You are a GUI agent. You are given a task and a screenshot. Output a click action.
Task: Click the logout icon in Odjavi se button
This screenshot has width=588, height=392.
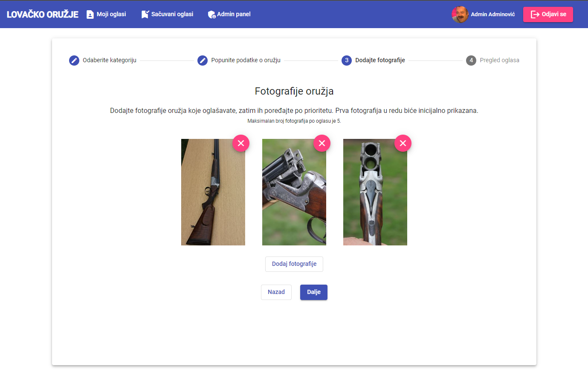[533, 14]
